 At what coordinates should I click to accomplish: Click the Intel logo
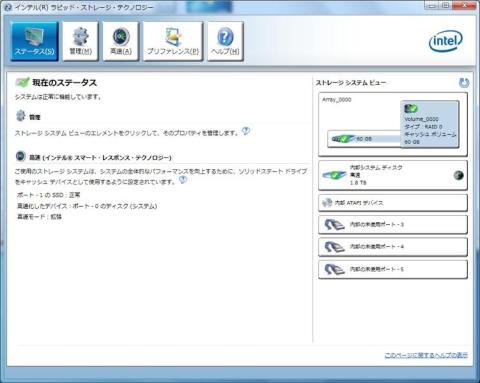click(445, 41)
